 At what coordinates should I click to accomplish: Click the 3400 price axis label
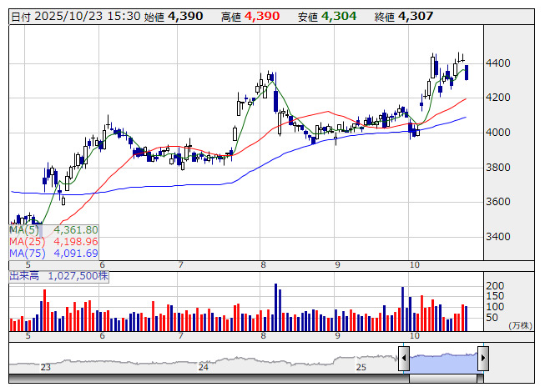tap(498, 237)
